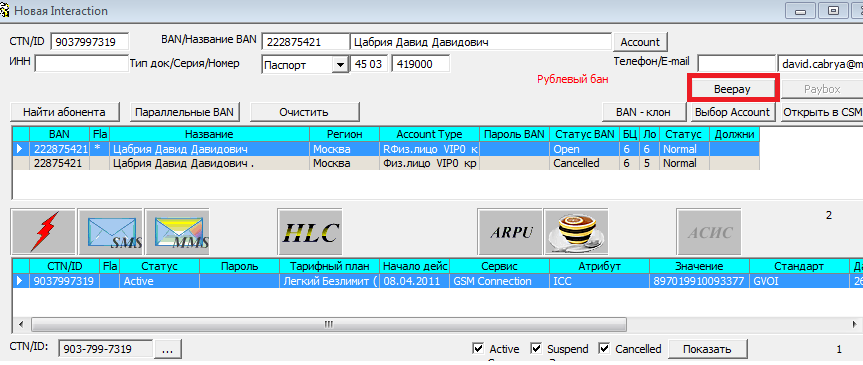The width and height of the screenshot is (863, 365).
Task: Click the horizontal scrollbar thumb of subscriber table
Action: tap(329, 324)
